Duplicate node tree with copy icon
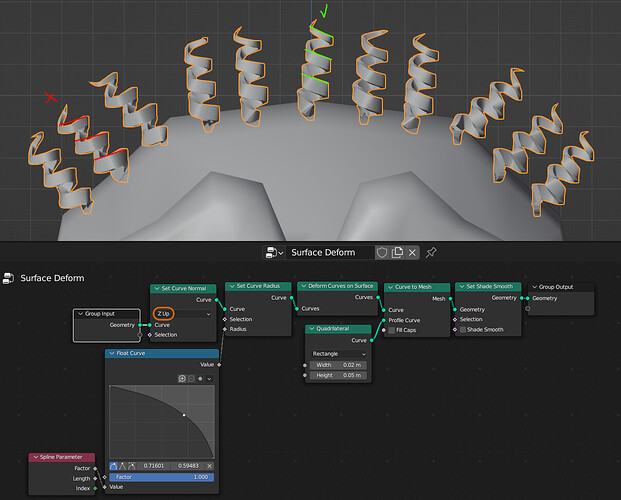Image resolution: width=621 pixels, height=500 pixels. pyautogui.click(x=397, y=252)
